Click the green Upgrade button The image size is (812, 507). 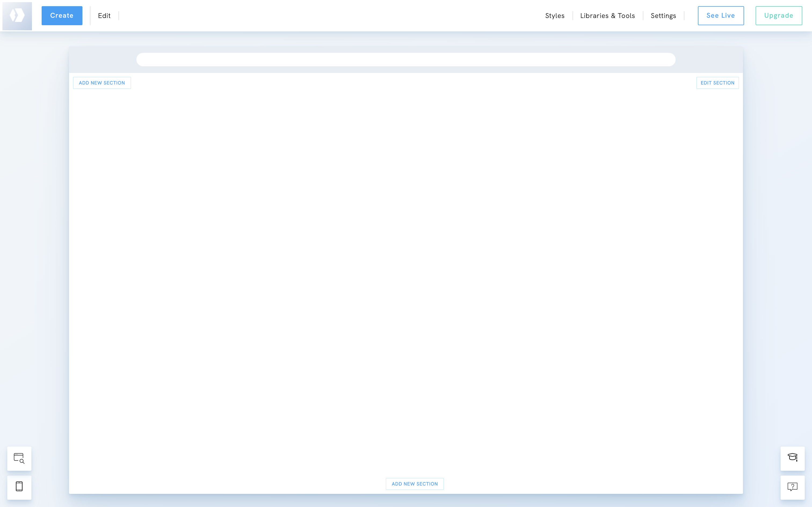click(x=778, y=16)
